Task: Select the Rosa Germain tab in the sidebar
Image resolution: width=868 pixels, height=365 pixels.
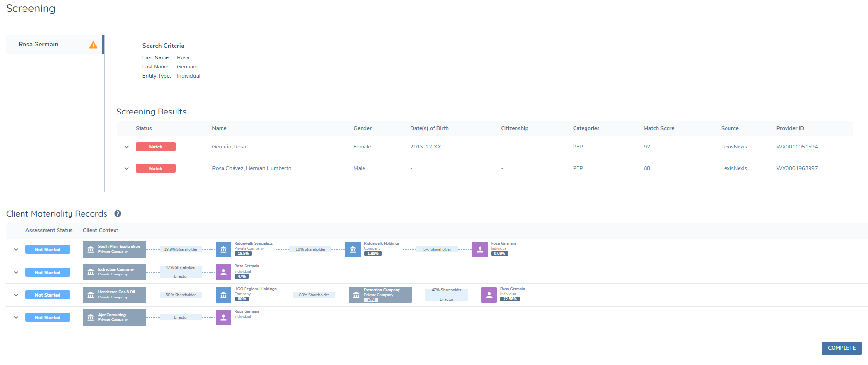Action: pos(54,45)
